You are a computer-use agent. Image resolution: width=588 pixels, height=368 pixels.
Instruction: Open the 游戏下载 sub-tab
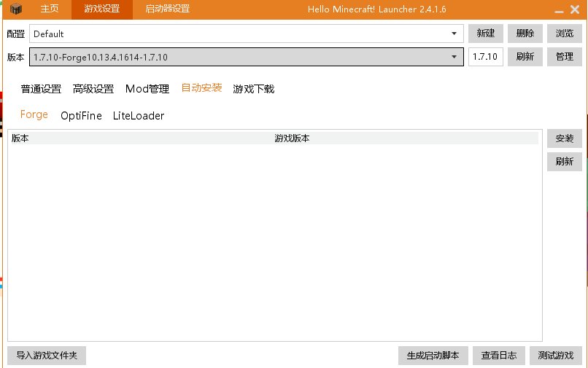pos(254,89)
